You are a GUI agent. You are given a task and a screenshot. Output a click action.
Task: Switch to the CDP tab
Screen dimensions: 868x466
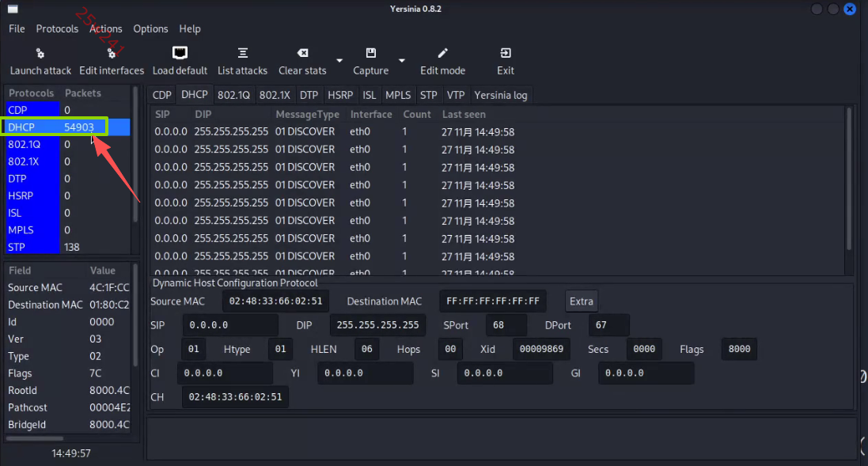point(161,95)
